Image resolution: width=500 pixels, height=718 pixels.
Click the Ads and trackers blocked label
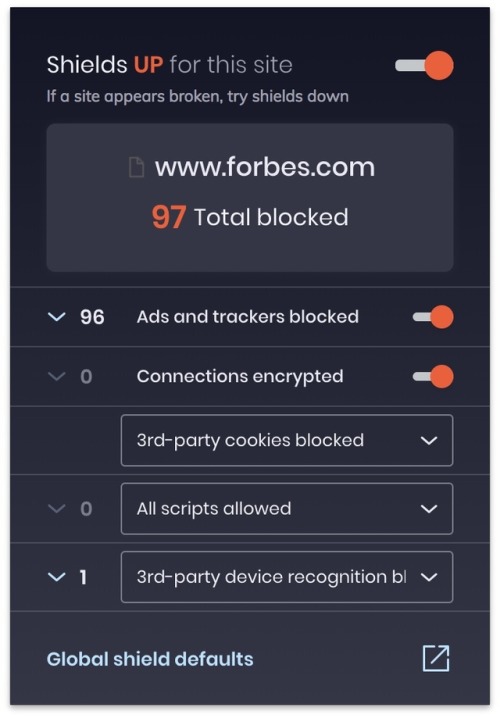point(248,317)
